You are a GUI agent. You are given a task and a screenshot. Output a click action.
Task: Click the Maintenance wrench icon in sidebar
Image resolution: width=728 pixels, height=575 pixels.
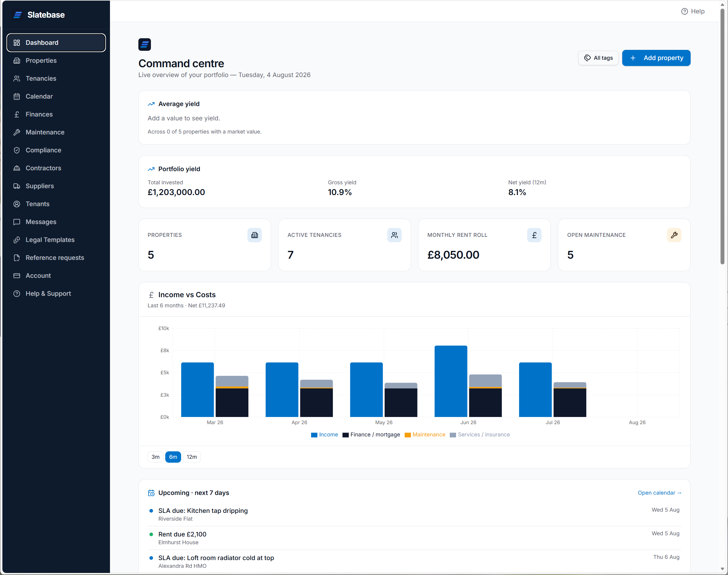(x=16, y=132)
